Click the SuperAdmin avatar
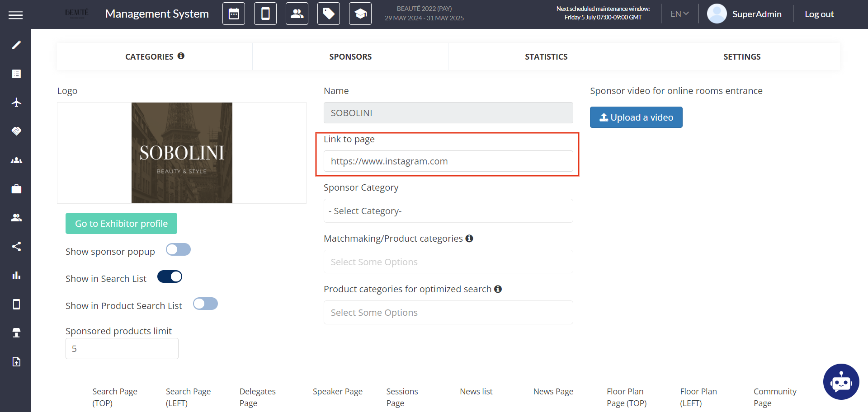 coord(717,14)
